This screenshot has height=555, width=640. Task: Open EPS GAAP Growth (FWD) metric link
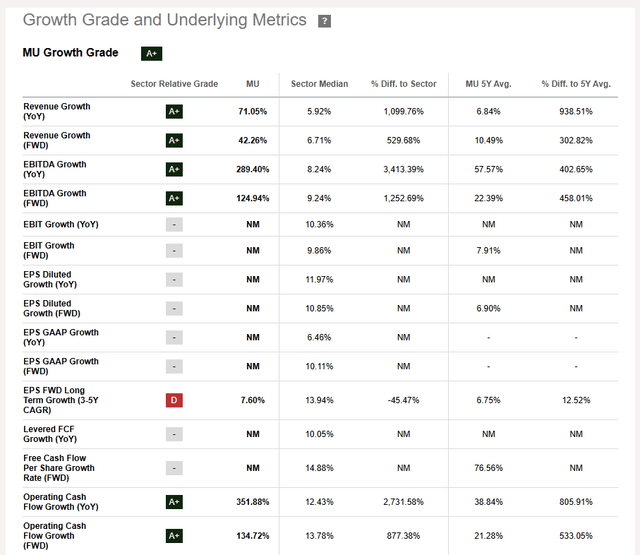[61, 366]
